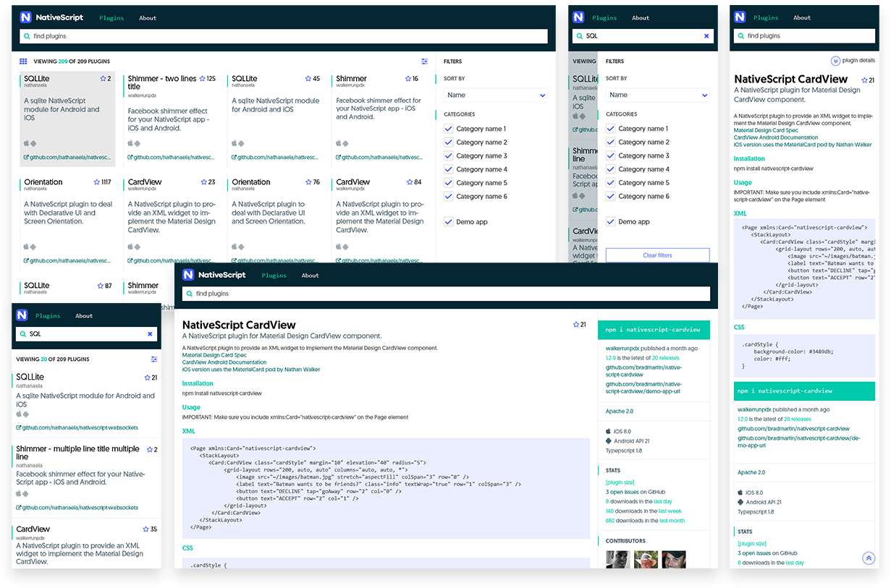The image size is (891, 588).
Task: Open the About tab in the plugin list window
Action: 148,18
